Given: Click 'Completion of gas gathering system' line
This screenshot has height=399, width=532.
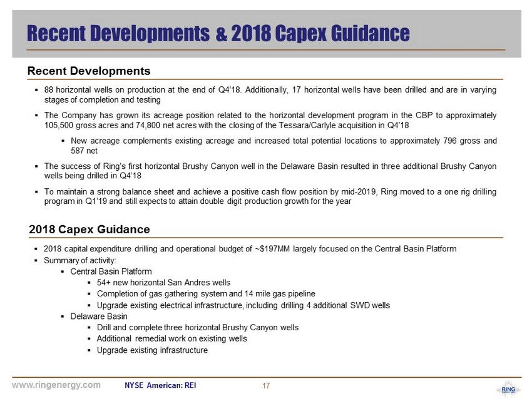Looking at the screenshot, I should 206,294.
